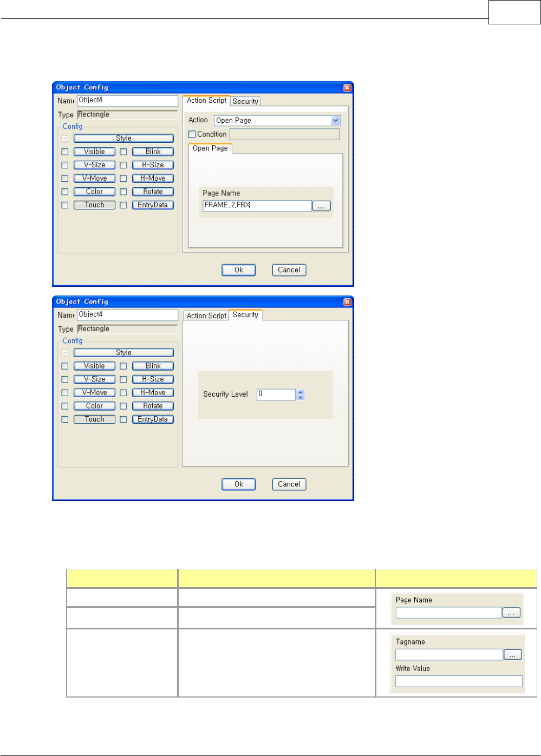Select the Open Page sub-tab
The height and width of the screenshot is (756, 541).
click(x=210, y=148)
